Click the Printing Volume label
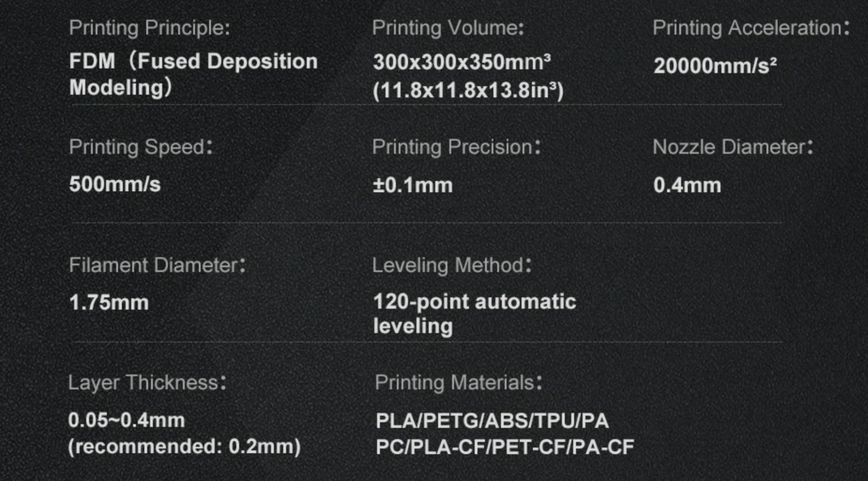The width and height of the screenshot is (868, 481). [448, 28]
